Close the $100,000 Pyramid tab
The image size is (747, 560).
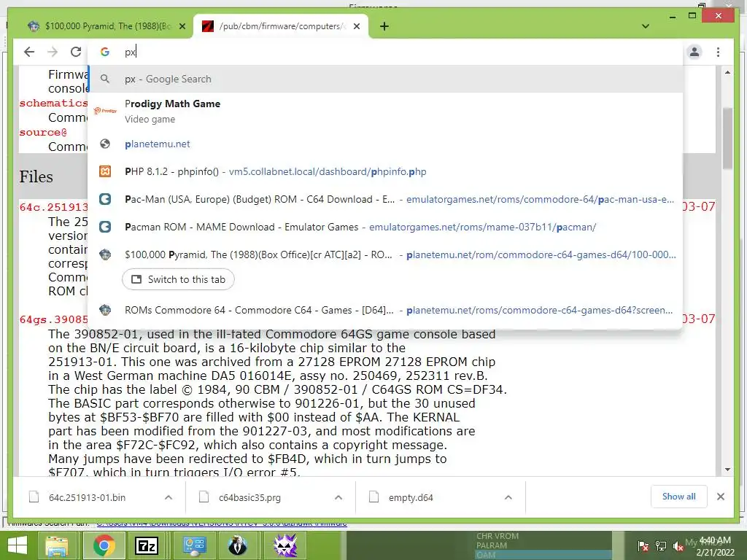[x=182, y=26]
